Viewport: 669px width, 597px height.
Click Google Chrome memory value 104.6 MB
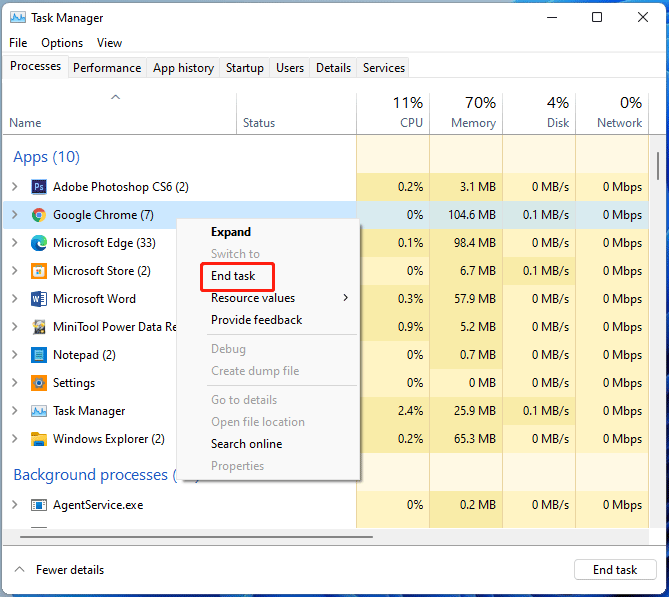472,215
